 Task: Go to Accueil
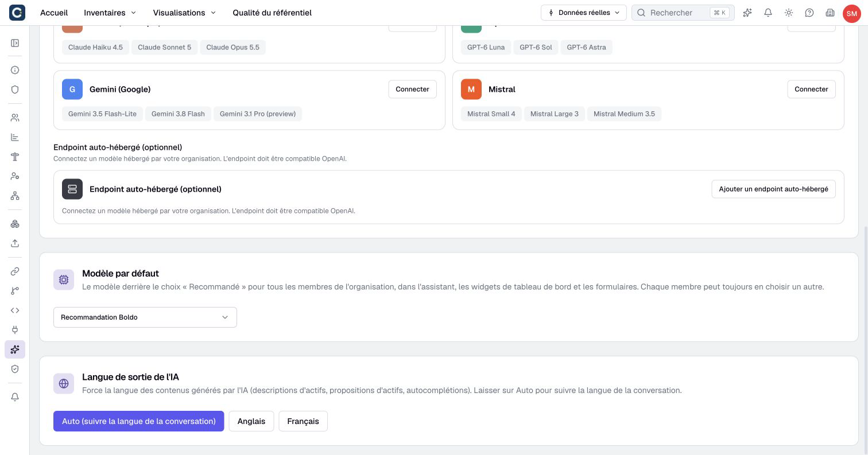[54, 13]
